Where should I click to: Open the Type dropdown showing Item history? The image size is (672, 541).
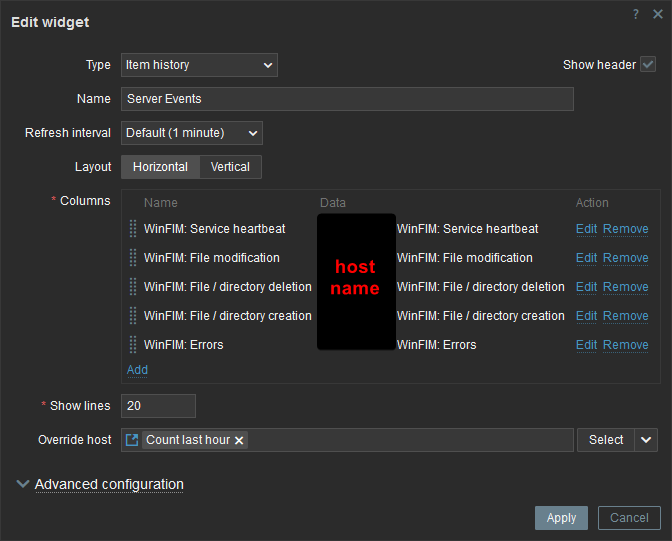tap(199, 65)
